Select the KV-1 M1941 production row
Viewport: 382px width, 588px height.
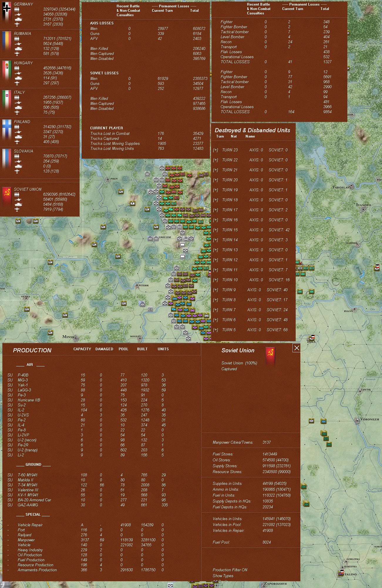[87, 495]
